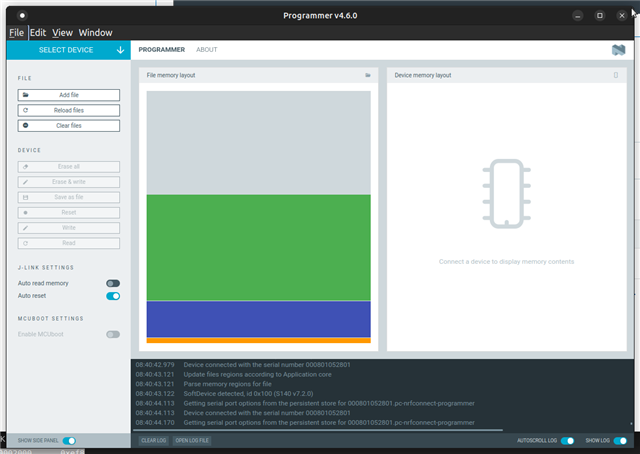Click 'Connect a device to display memory contents' text
The height and width of the screenshot is (454, 640).
(507, 261)
